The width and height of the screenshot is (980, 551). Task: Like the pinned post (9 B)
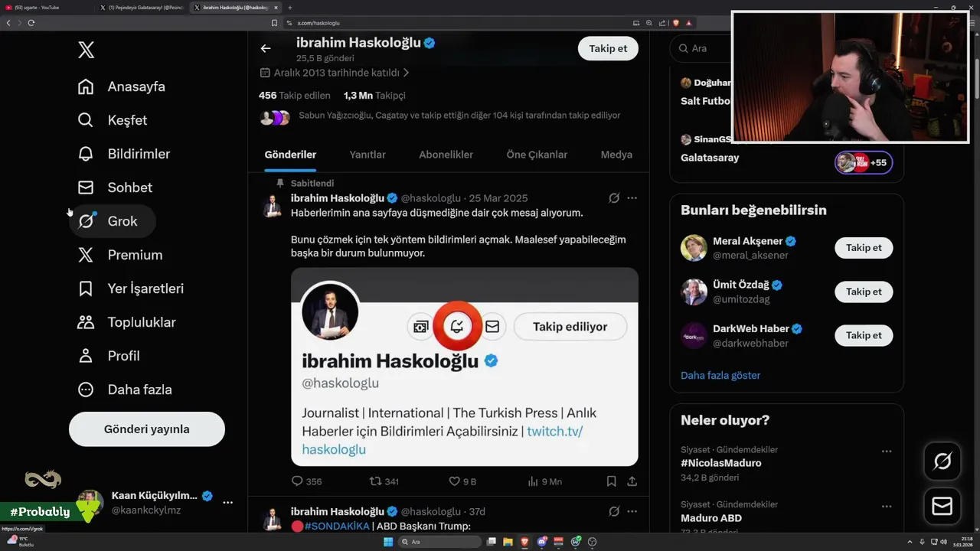[x=462, y=481]
